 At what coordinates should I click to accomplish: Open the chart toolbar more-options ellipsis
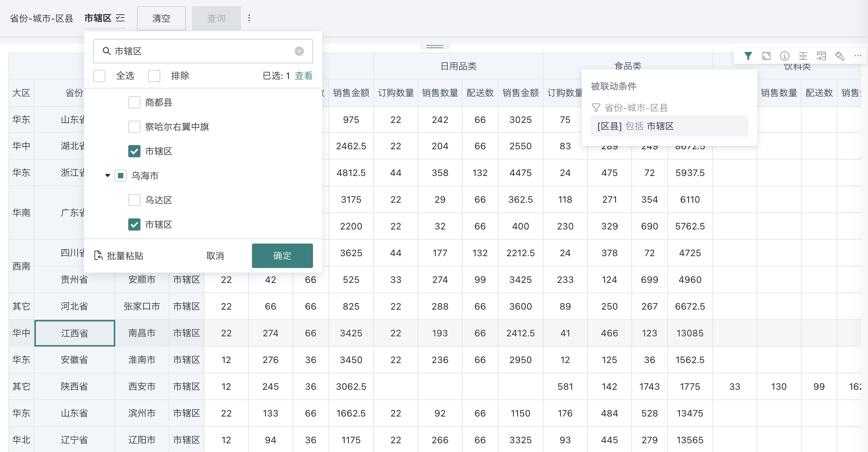click(858, 56)
